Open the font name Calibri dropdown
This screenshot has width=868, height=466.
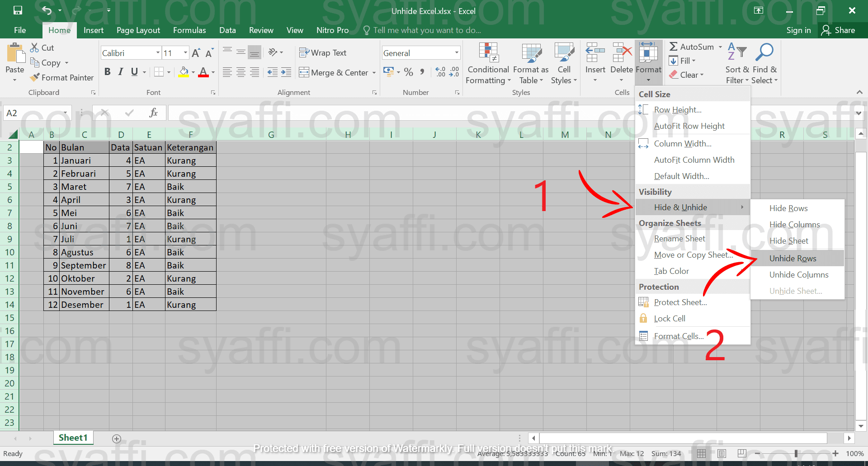[x=158, y=53]
